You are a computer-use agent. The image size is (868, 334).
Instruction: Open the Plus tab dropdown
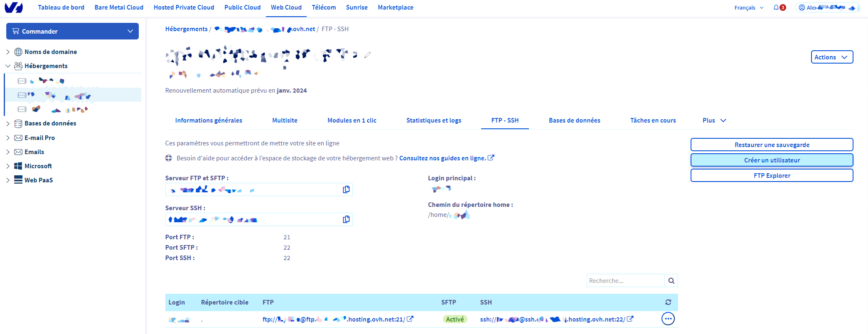pos(714,120)
